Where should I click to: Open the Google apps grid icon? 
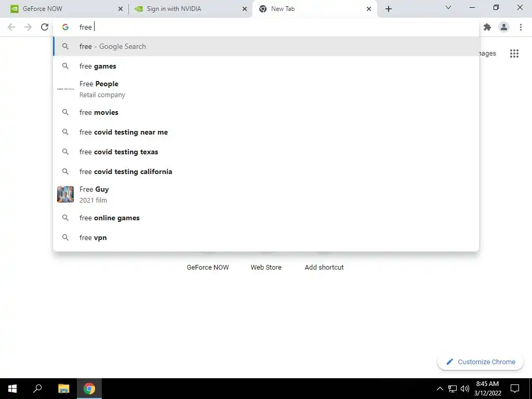pos(514,54)
